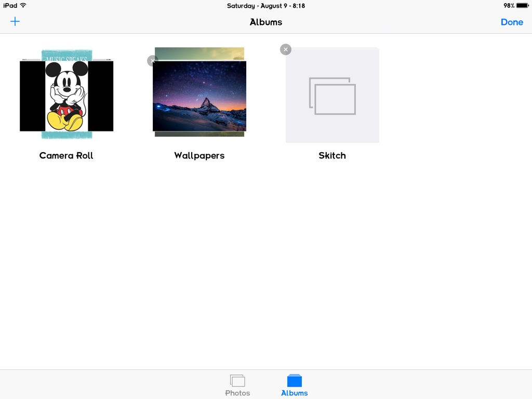Tap the 98% battery percentage text
This screenshot has width=532, height=399.
tap(509, 5)
